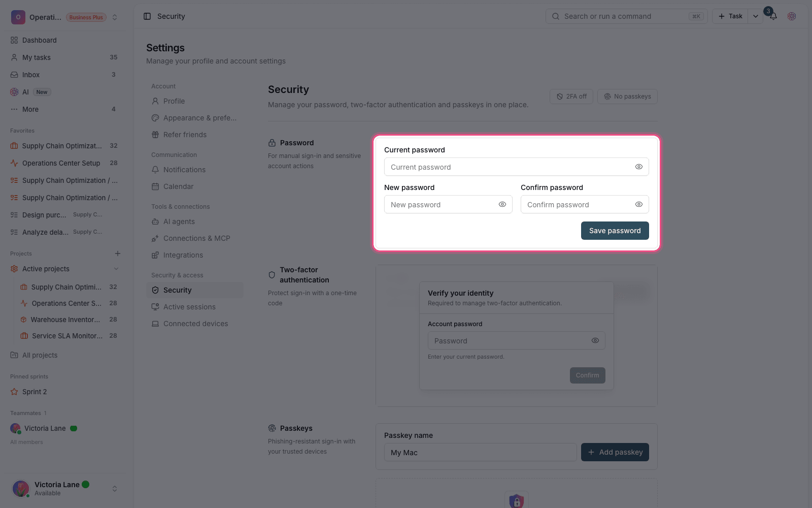Open the AI assistant icon in top bar
The height and width of the screenshot is (508, 812).
pos(792,16)
